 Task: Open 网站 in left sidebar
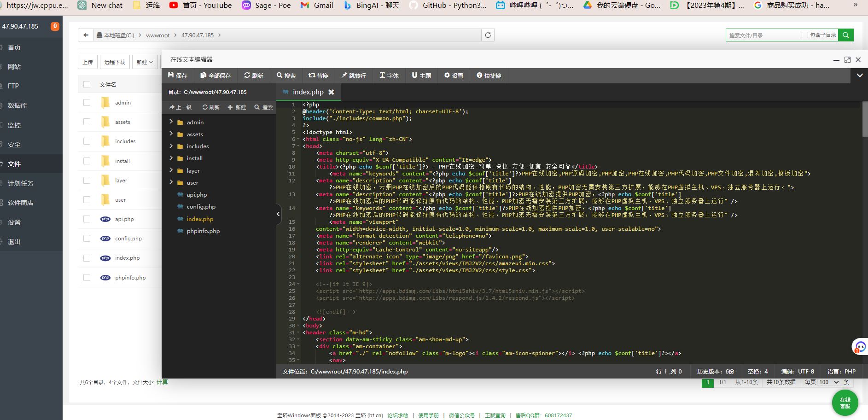pyautogui.click(x=14, y=67)
